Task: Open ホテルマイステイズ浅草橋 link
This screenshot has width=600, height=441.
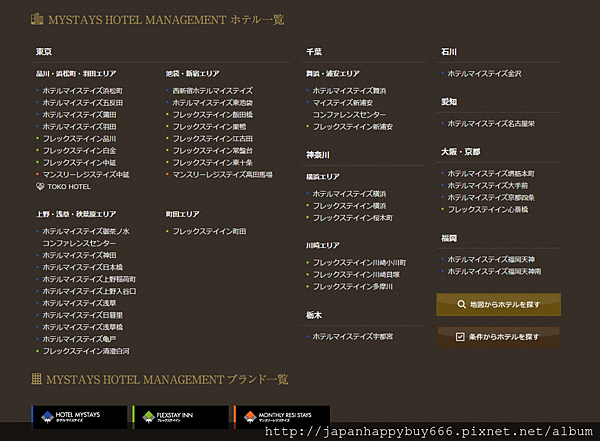Action: (83, 327)
